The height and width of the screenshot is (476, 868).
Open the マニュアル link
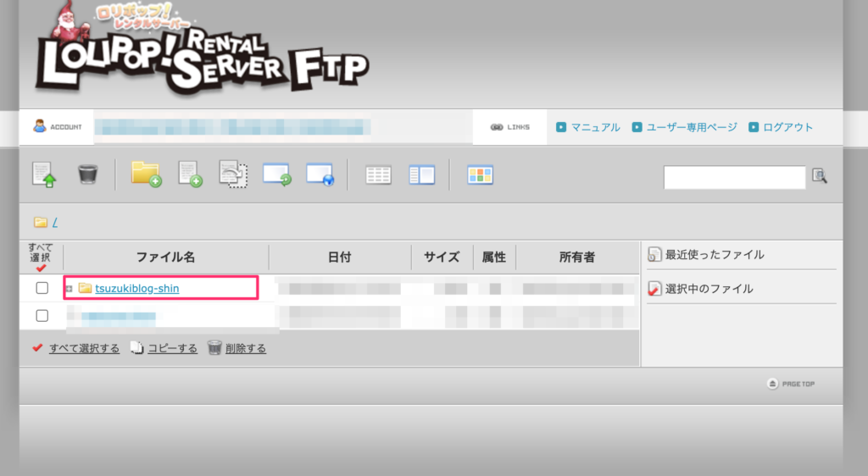click(595, 127)
